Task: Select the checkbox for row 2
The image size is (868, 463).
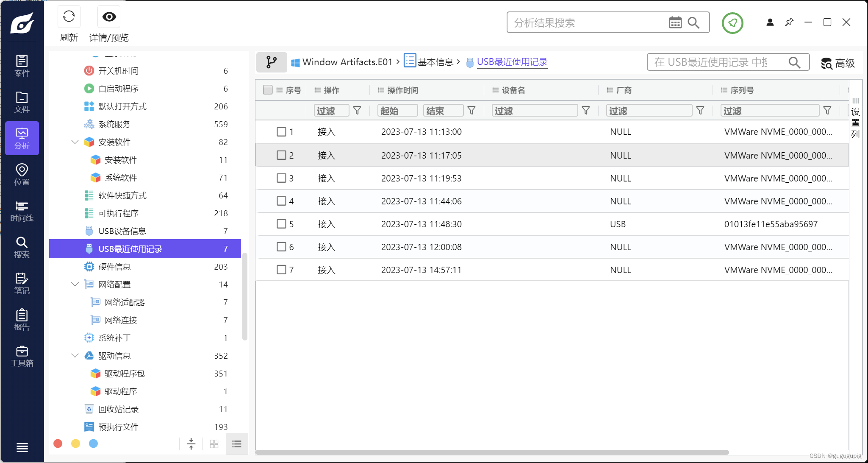Action: [281, 155]
